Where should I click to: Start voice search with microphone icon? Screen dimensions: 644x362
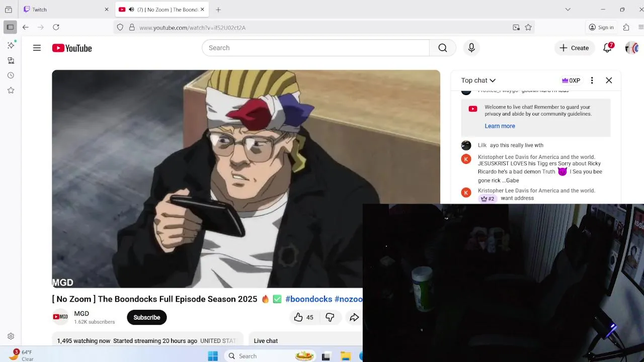[x=471, y=48]
